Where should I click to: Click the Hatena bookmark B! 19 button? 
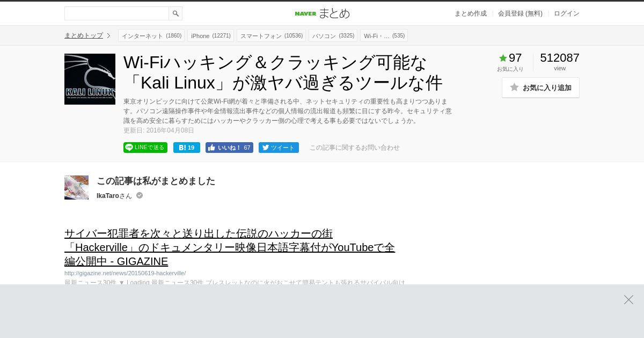[x=187, y=148]
